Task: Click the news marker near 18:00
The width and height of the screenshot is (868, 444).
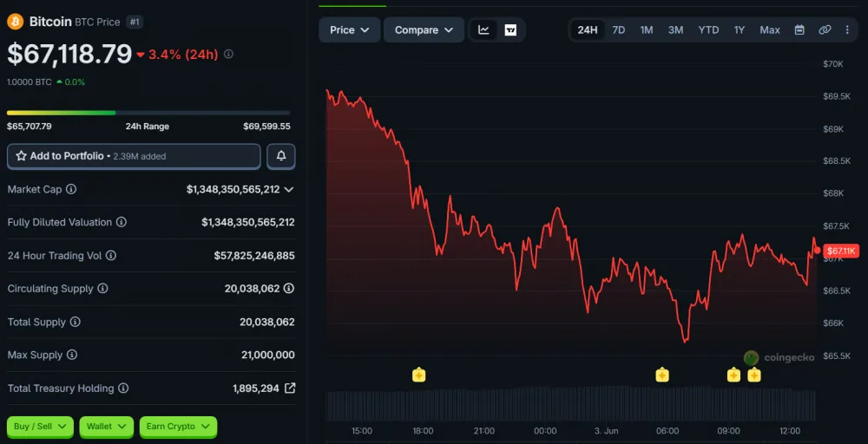Action: [419, 375]
